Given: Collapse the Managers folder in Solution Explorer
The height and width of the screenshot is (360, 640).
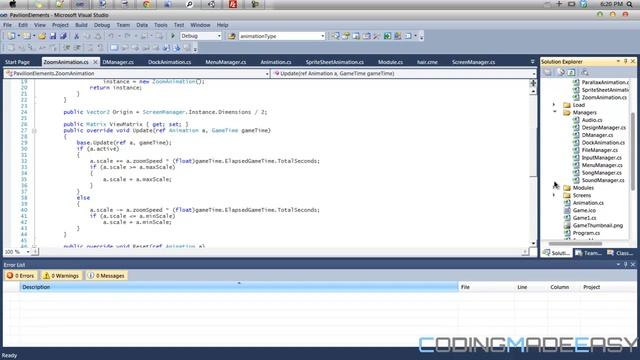Looking at the screenshot, I should [554, 112].
